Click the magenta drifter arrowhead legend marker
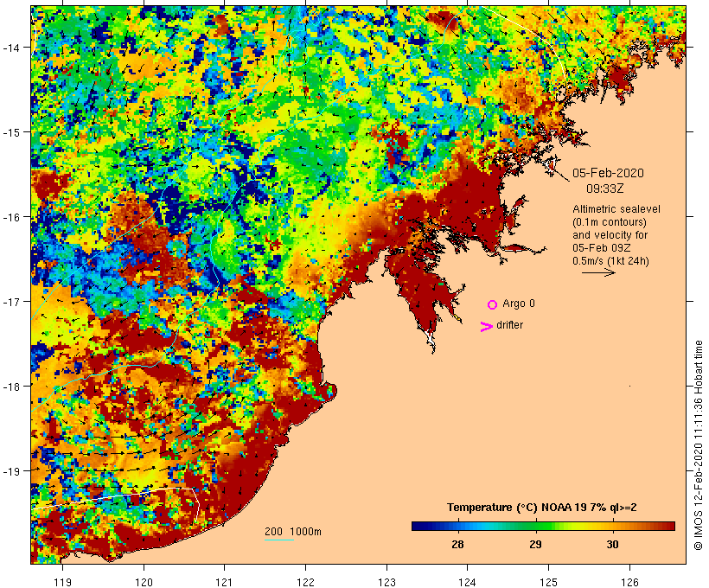The height and width of the screenshot is (588, 709). pyautogui.click(x=487, y=327)
